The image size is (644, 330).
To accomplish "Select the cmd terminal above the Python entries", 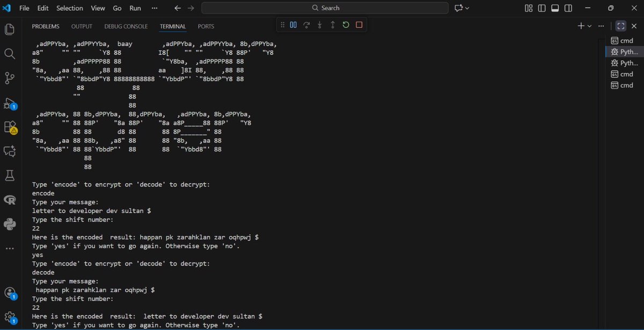I will (x=625, y=41).
